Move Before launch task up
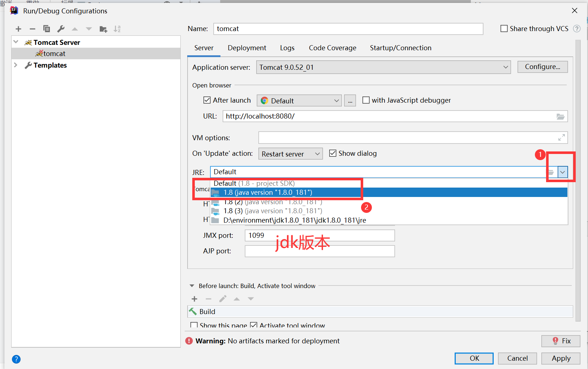This screenshot has height=369, width=588. click(x=237, y=299)
